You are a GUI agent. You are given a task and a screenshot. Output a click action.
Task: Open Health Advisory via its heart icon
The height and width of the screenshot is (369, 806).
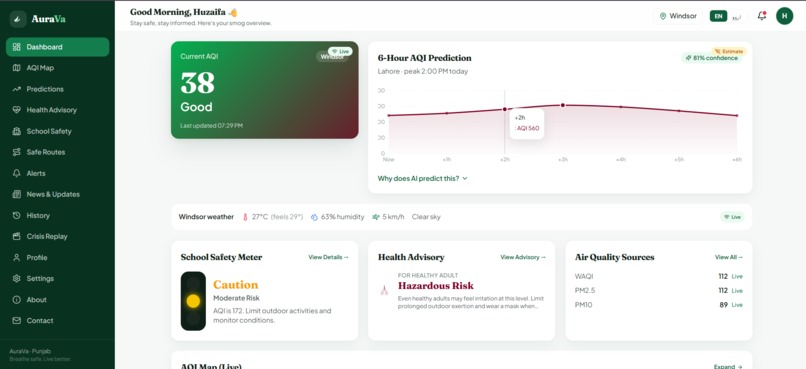[x=16, y=110]
